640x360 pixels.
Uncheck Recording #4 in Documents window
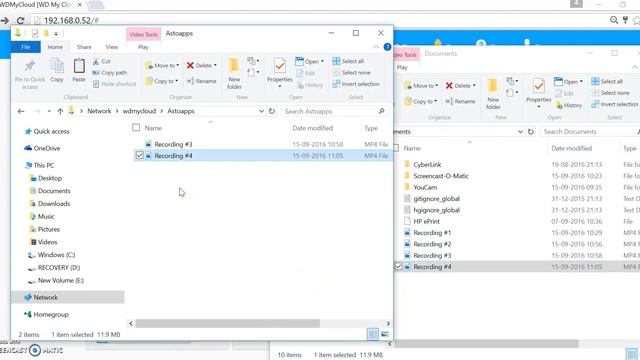coord(399,267)
